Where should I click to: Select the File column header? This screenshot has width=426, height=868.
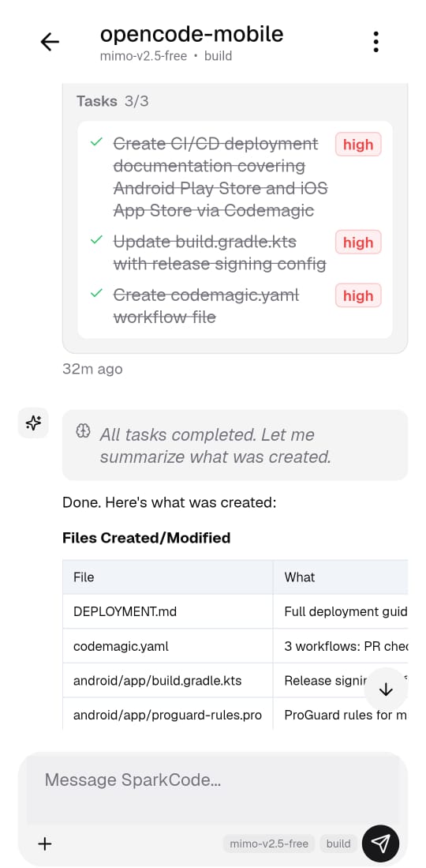click(x=167, y=577)
